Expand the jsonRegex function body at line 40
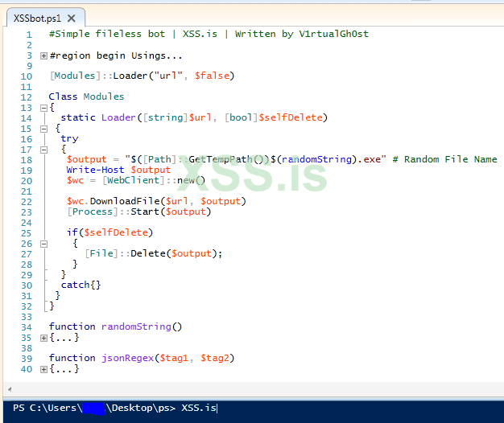Viewport: 504px width, 423px height. click(x=43, y=369)
